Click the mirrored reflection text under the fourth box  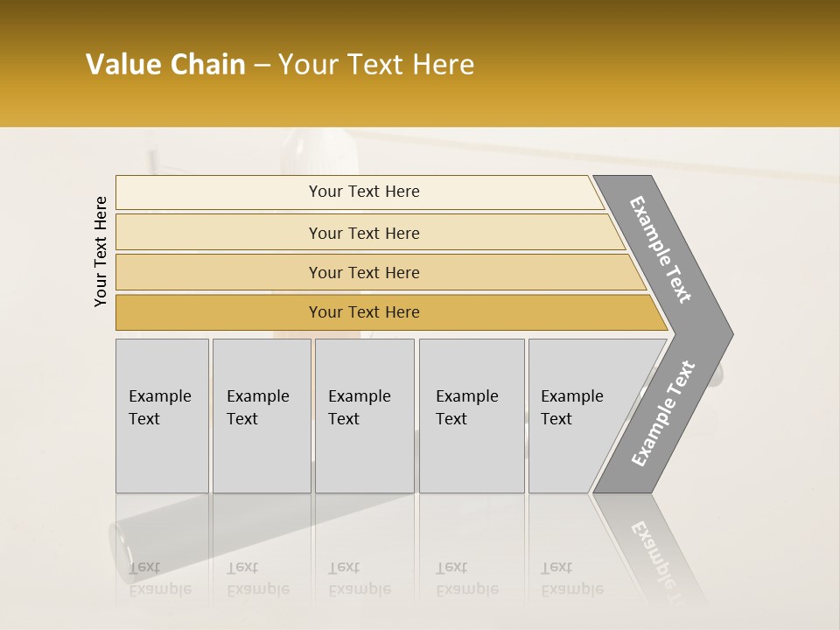tap(467, 578)
